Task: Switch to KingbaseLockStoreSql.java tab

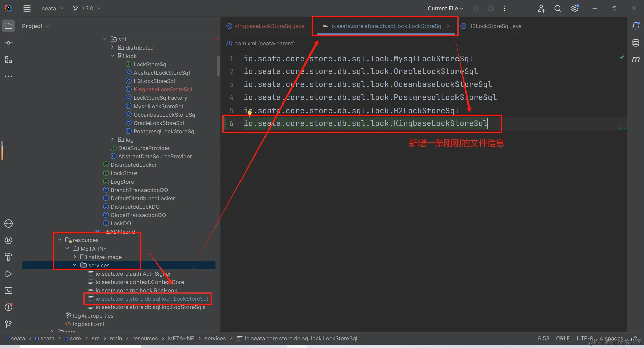Action: click(x=266, y=26)
